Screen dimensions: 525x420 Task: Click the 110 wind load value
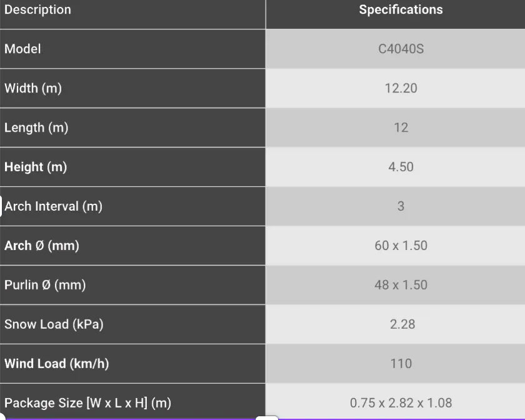401,364
